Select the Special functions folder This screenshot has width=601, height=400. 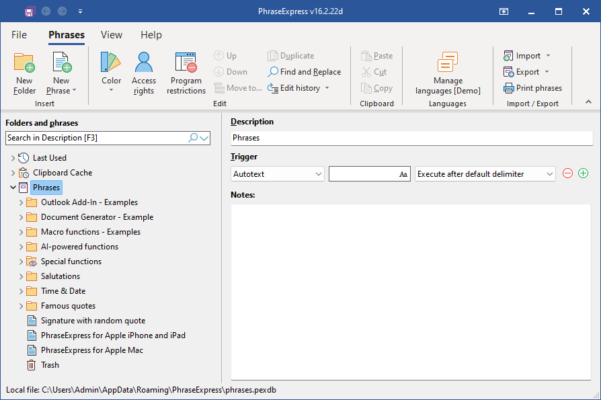71,262
